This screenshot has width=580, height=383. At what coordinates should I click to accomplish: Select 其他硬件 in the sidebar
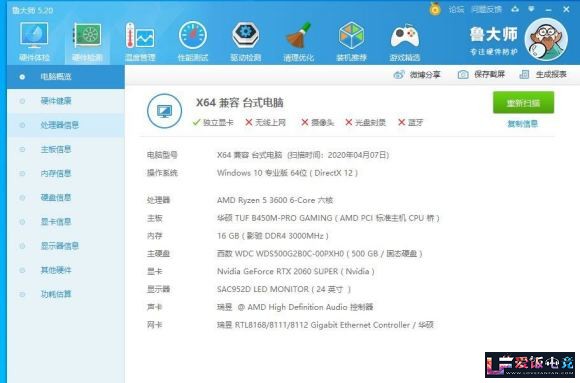[x=66, y=270]
